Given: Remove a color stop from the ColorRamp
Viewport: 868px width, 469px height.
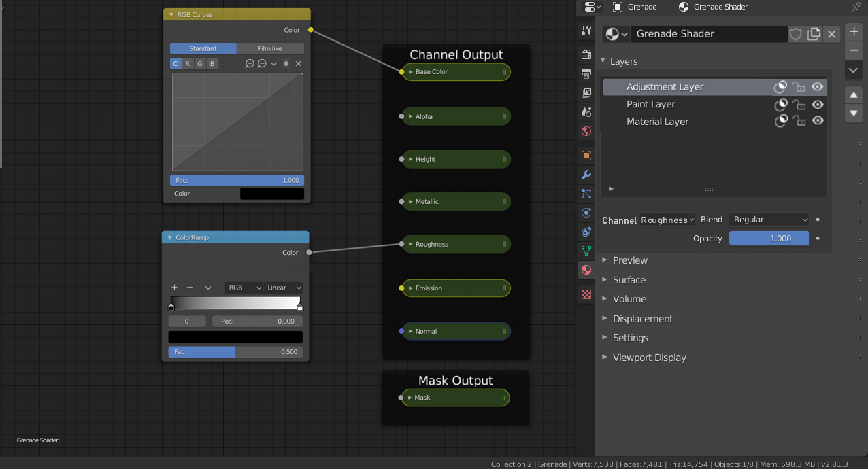Looking at the screenshot, I should pos(190,288).
